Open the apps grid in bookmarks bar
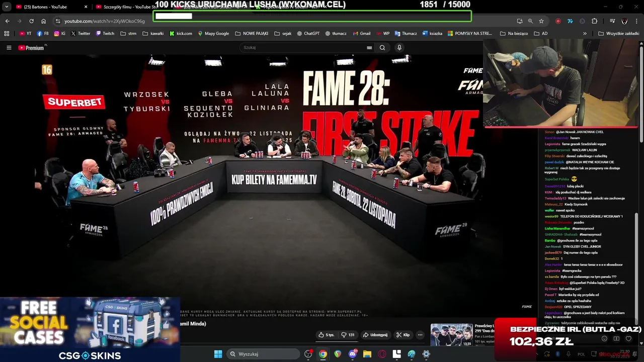This screenshot has width=644, height=362. coord(7,34)
